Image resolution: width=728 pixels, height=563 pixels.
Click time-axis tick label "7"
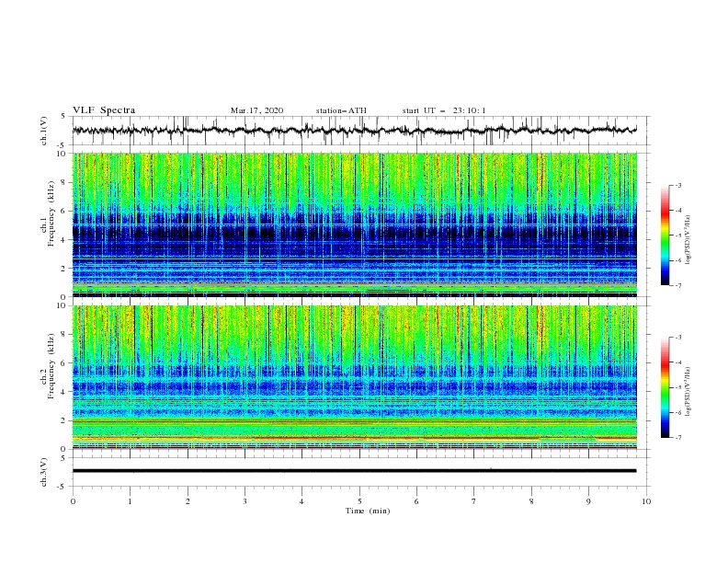coord(474,501)
